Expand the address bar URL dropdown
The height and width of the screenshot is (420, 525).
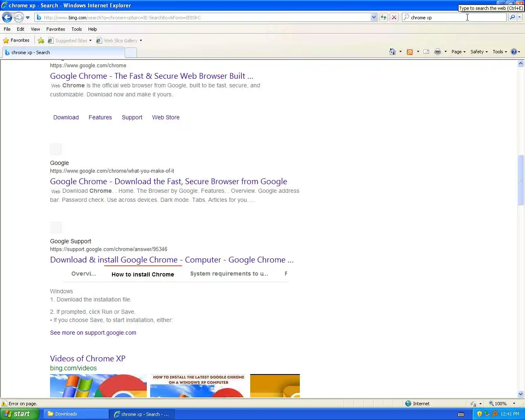coord(374,17)
